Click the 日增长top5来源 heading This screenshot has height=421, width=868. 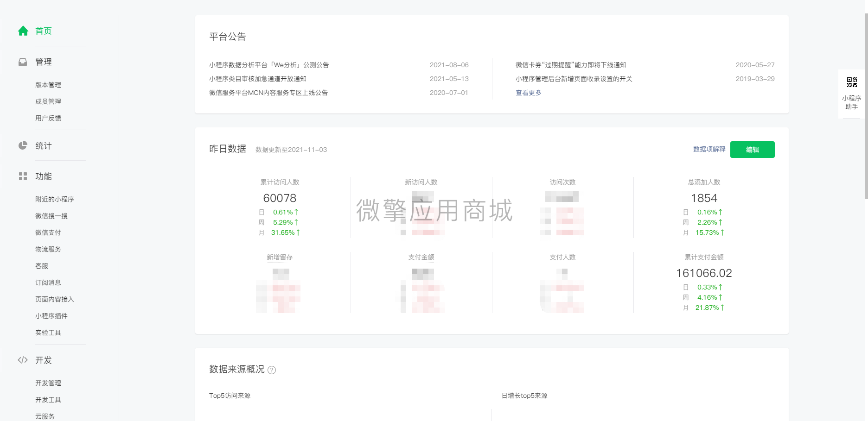pos(524,396)
